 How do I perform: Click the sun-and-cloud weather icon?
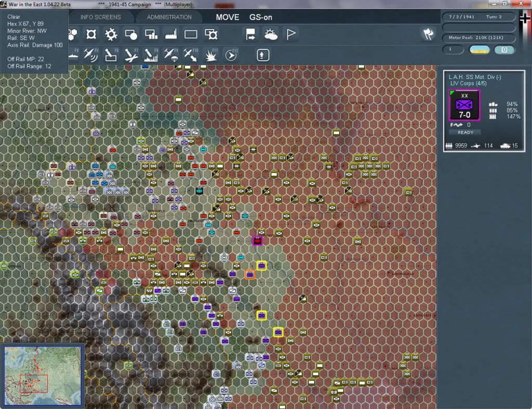[x=271, y=34]
